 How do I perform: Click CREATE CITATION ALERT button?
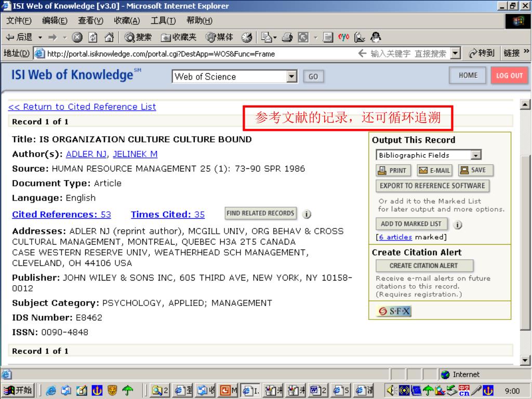(424, 265)
